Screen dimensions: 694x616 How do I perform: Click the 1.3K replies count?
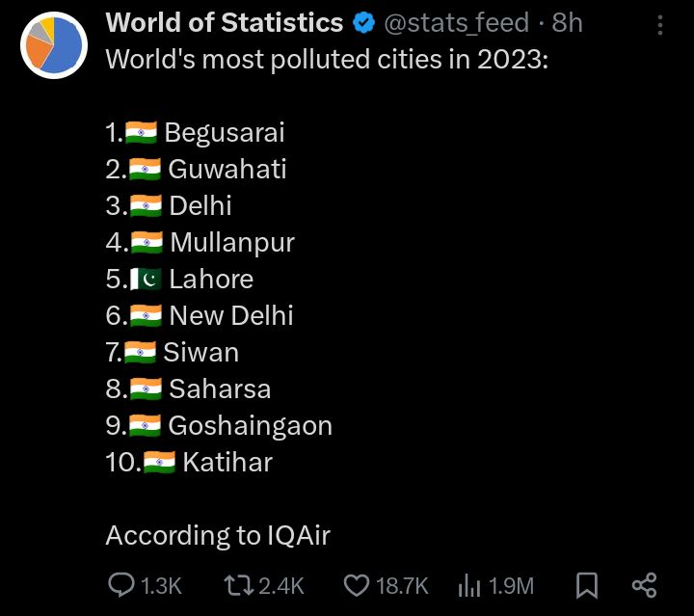[x=161, y=585]
